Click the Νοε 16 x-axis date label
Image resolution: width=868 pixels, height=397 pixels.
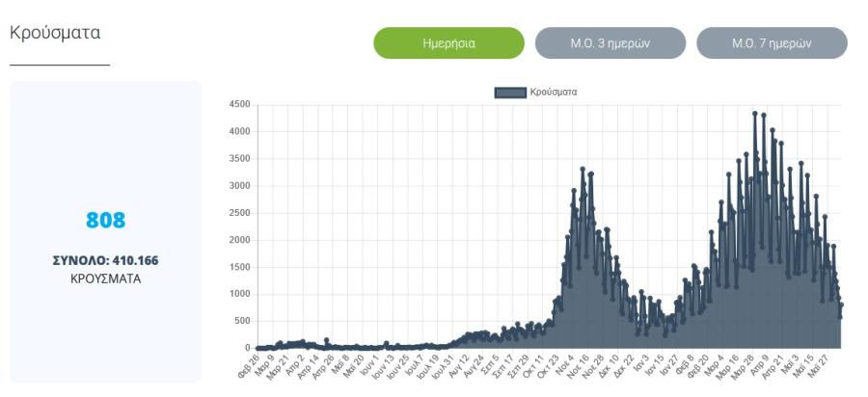click(578, 366)
